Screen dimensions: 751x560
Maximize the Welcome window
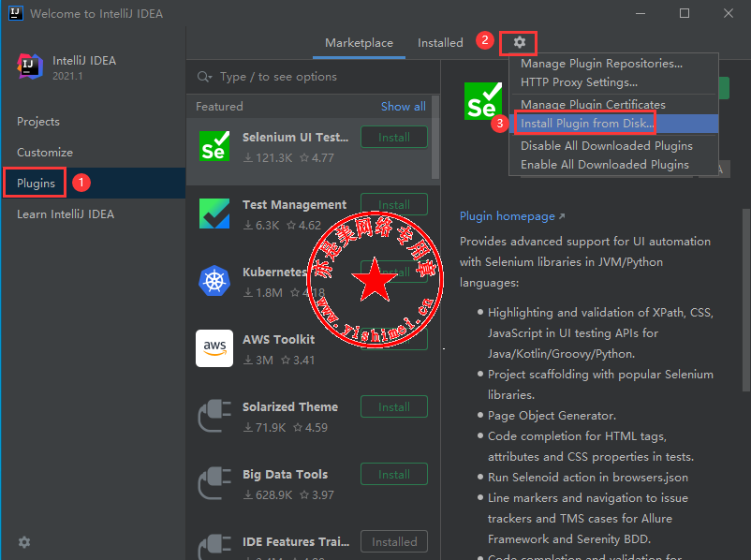[x=685, y=13]
